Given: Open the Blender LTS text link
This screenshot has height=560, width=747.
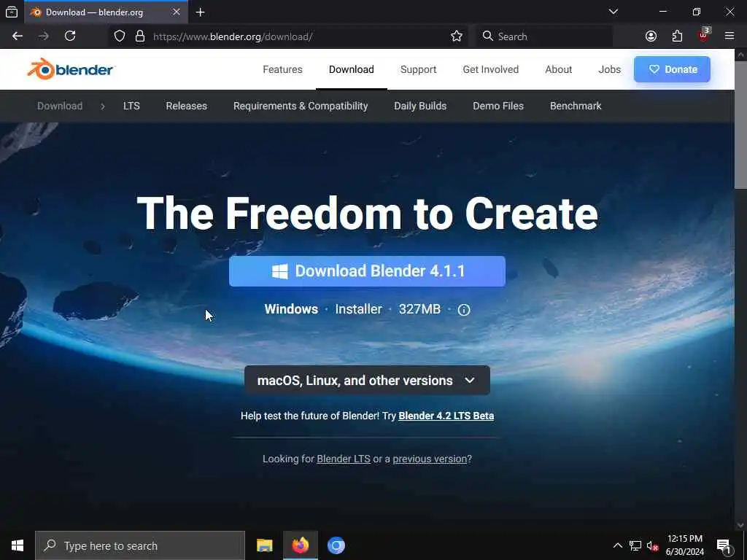Looking at the screenshot, I should point(344,459).
